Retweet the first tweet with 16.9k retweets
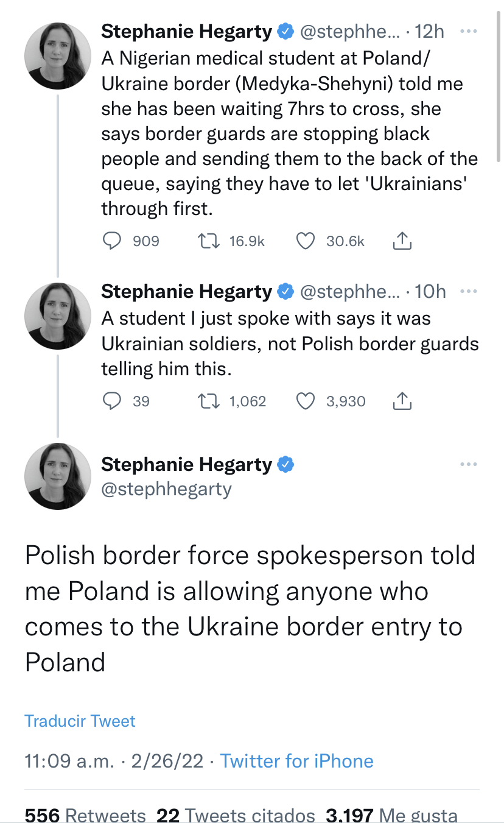The image size is (504, 823). [210, 241]
